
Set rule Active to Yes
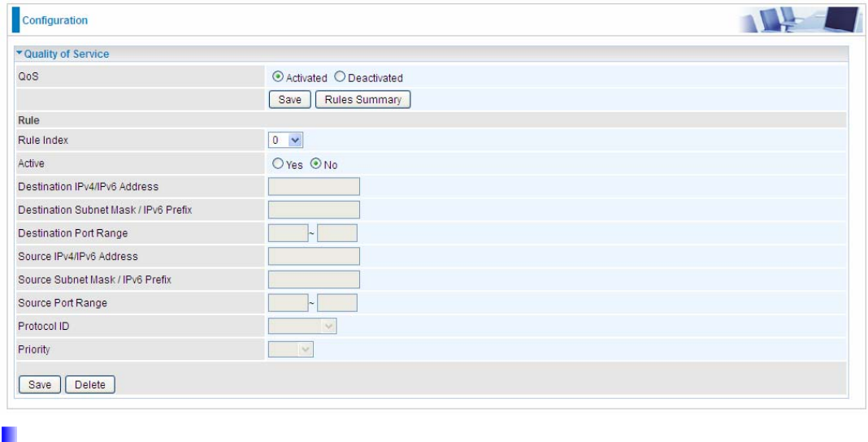(279, 164)
